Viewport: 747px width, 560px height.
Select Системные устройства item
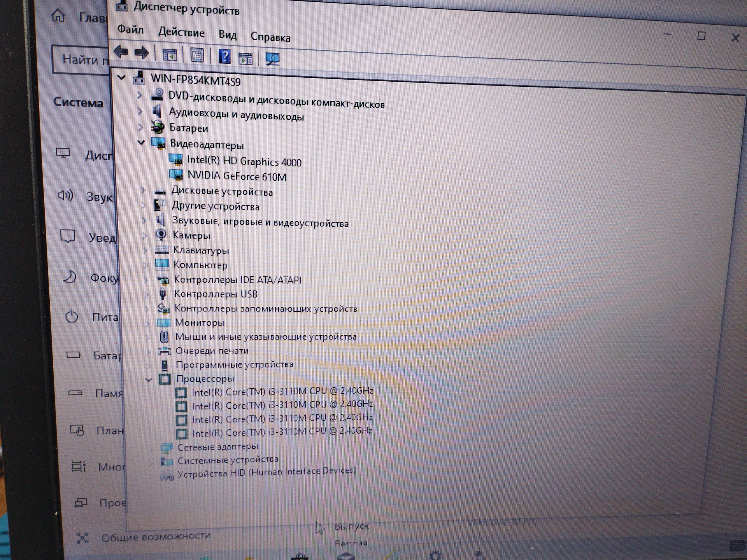(x=228, y=460)
